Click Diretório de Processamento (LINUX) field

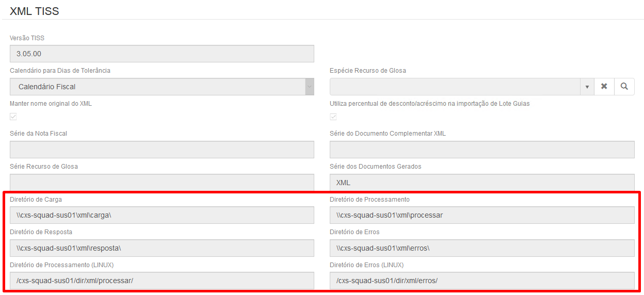[x=162, y=281]
